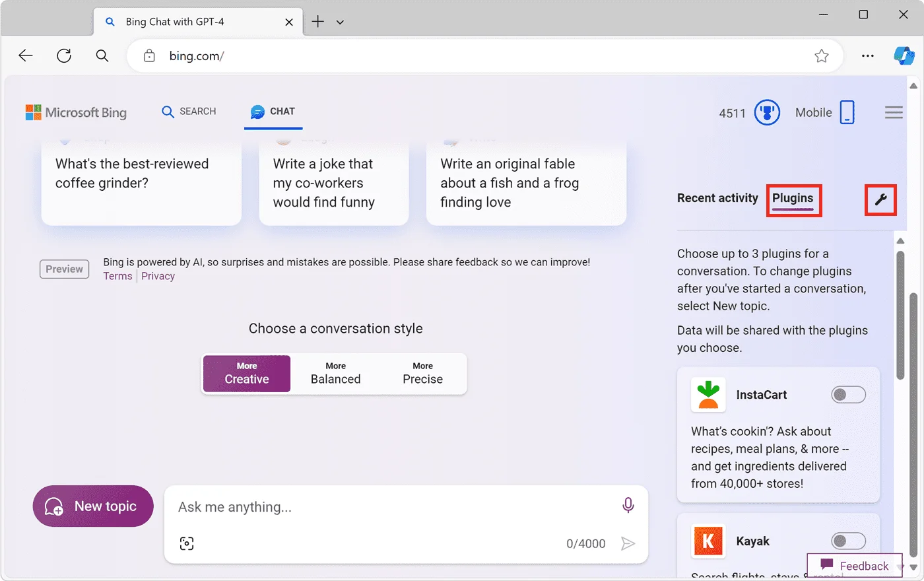Screen dimensions: 924x581
Task: Select the Plugins tab
Action: (x=793, y=199)
